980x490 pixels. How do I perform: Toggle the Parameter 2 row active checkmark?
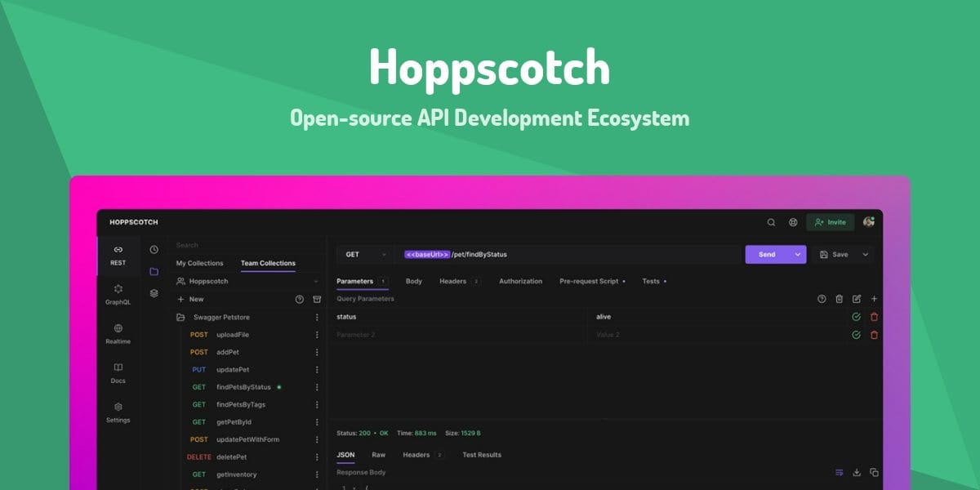tap(854, 335)
